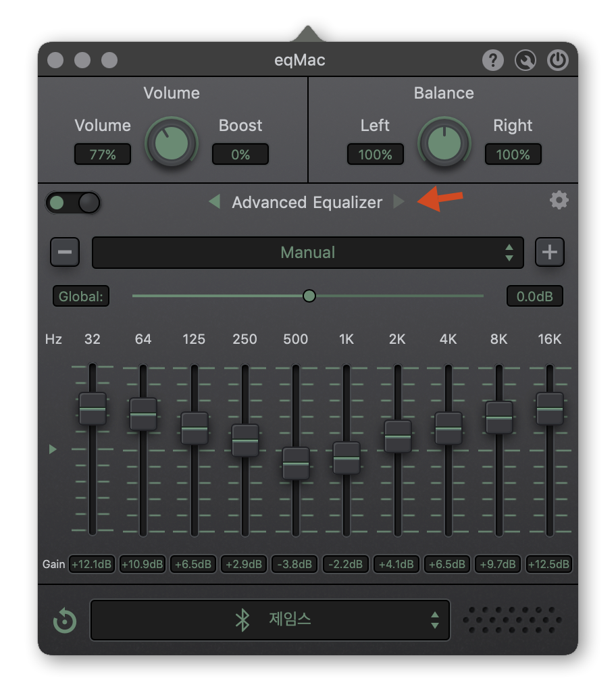616x689 pixels.
Task: Click the +12.1dB gain field
Action: (91, 564)
